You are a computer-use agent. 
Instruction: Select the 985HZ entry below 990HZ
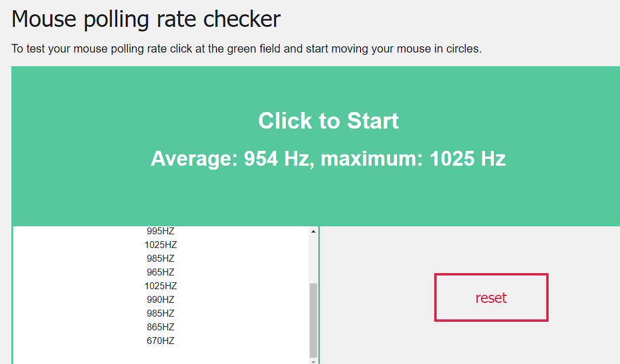[x=161, y=313]
